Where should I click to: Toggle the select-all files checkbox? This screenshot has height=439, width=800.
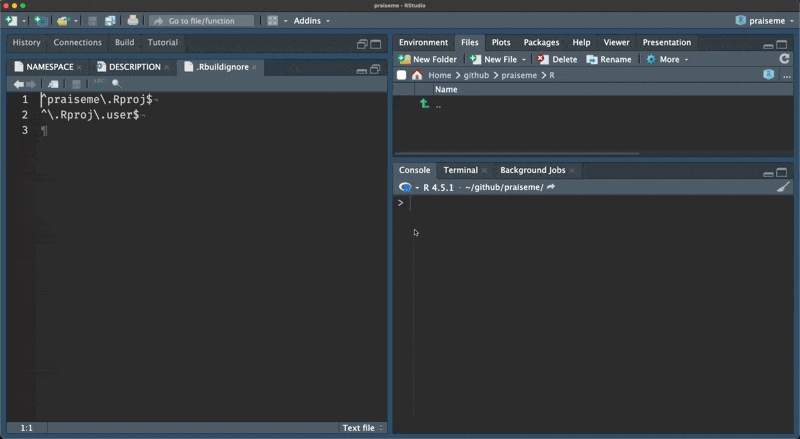coord(402,75)
